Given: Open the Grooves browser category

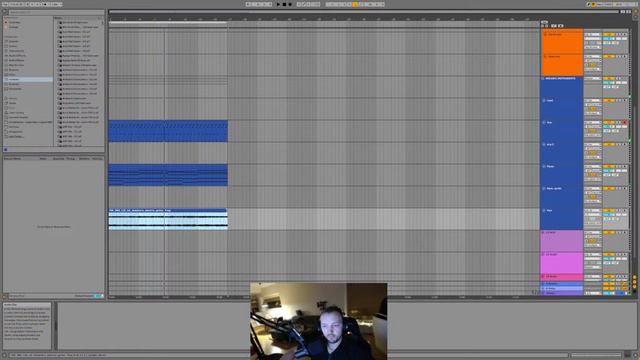Looking at the screenshot, I should tap(14, 84).
